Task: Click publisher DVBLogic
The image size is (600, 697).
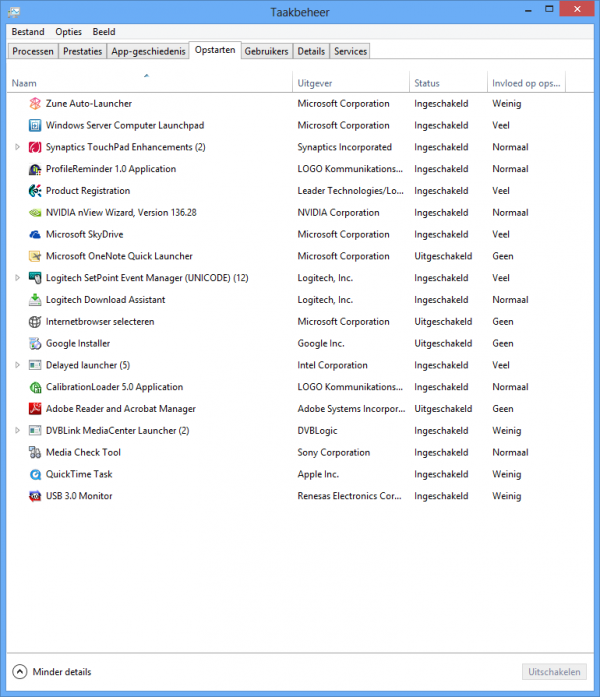Action: (x=317, y=430)
